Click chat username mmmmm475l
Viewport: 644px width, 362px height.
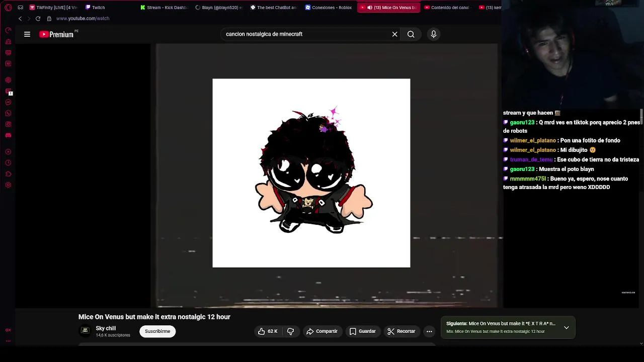(528, 178)
